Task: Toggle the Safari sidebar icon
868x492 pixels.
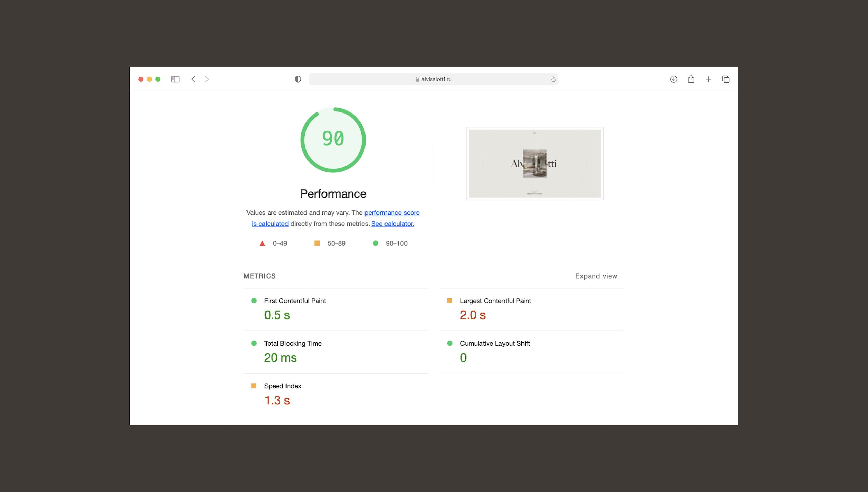Action: coord(175,79)
